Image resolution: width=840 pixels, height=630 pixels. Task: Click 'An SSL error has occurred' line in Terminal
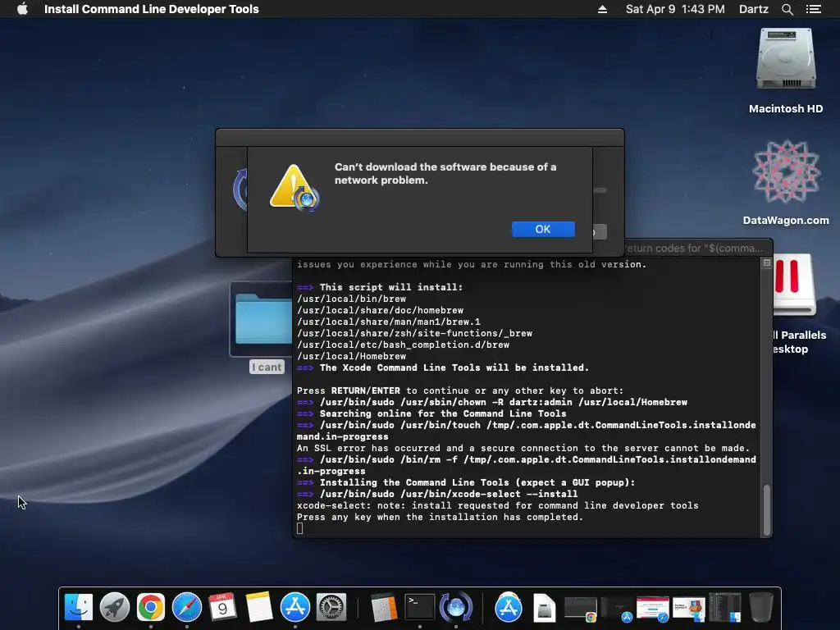point(523,448)
